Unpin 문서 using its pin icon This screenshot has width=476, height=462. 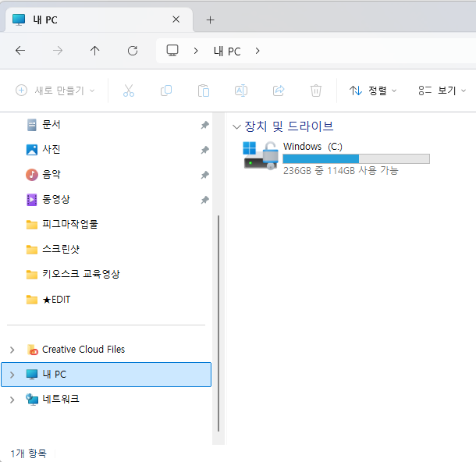point(204,125)
